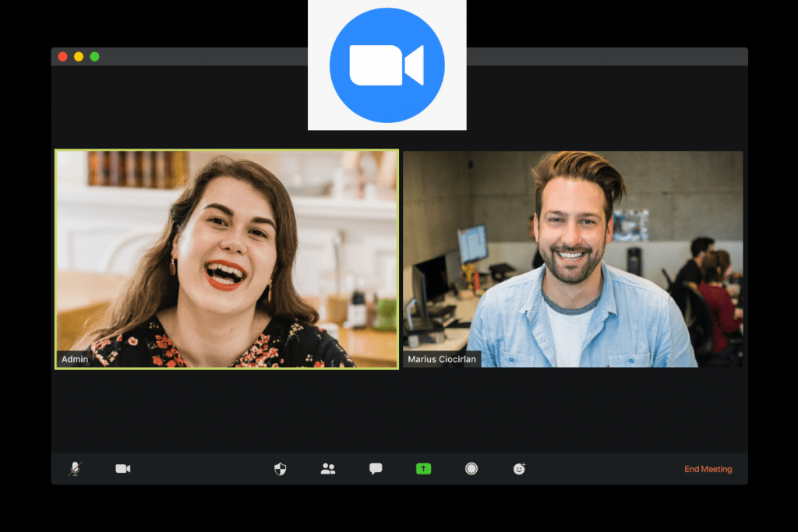Click the Marius Ciocirlan name label
Viewport: 798px width, 532px height.
pos(442,360)
